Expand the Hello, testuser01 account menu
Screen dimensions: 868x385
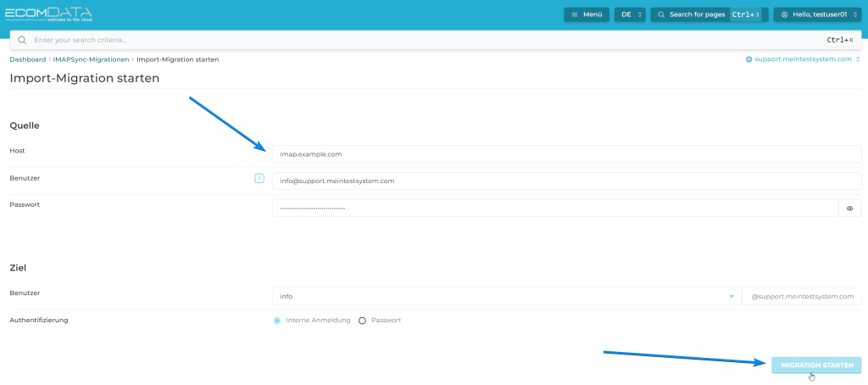pos(819,15)
